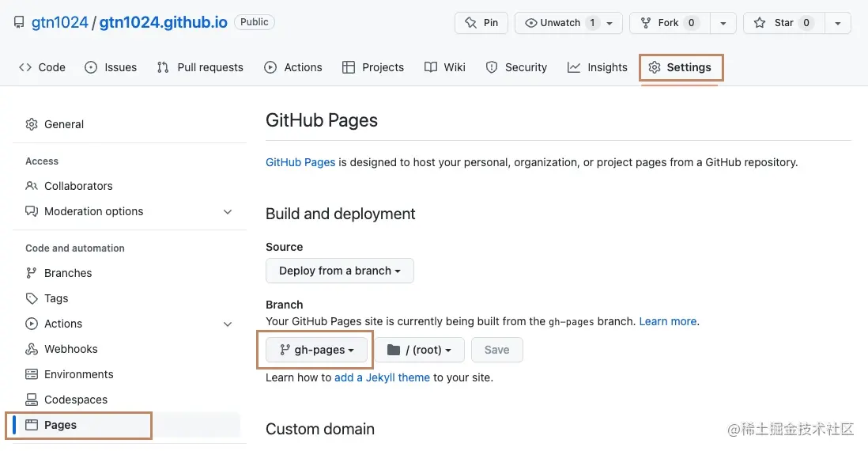Switch to the Issues tab
Screen dimensions: 868x451
click(x=111, y=67)
